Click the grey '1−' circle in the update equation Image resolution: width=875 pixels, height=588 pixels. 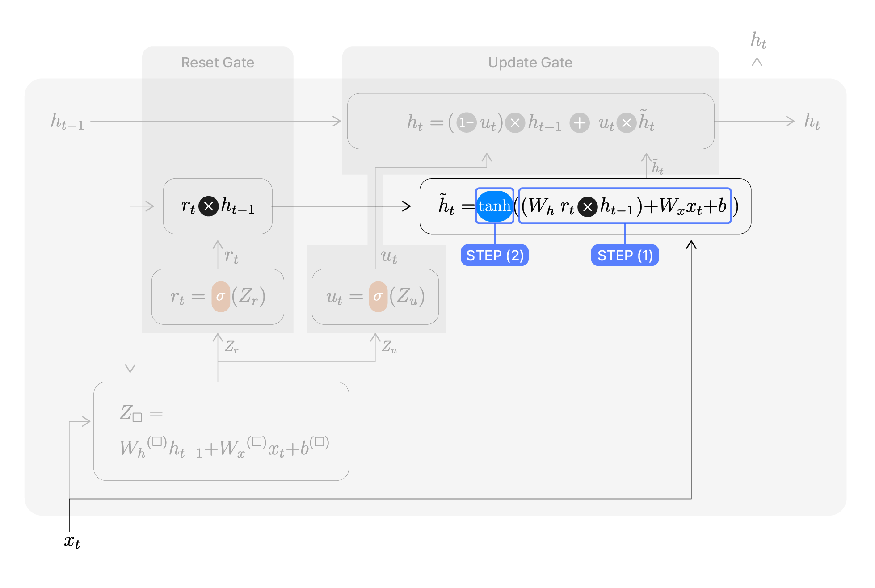pyautogui.click(x=467, y=122)
